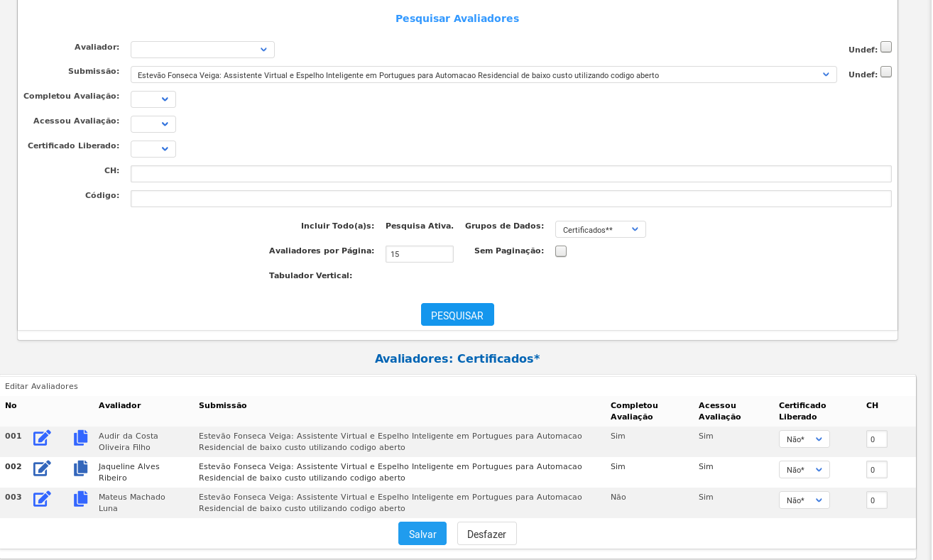Edit evaluator Audir da Costa Oliveira Filho
The image size is (933, 560).
42,438
